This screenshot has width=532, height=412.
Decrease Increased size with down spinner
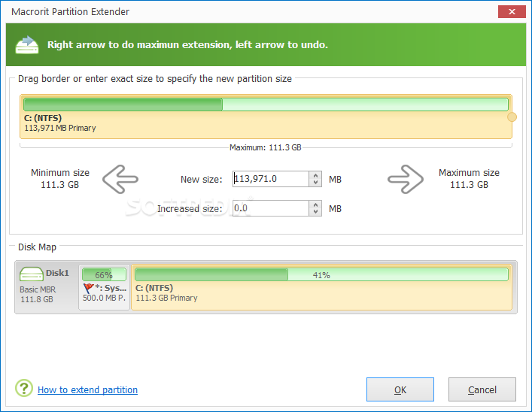[315, 212]
